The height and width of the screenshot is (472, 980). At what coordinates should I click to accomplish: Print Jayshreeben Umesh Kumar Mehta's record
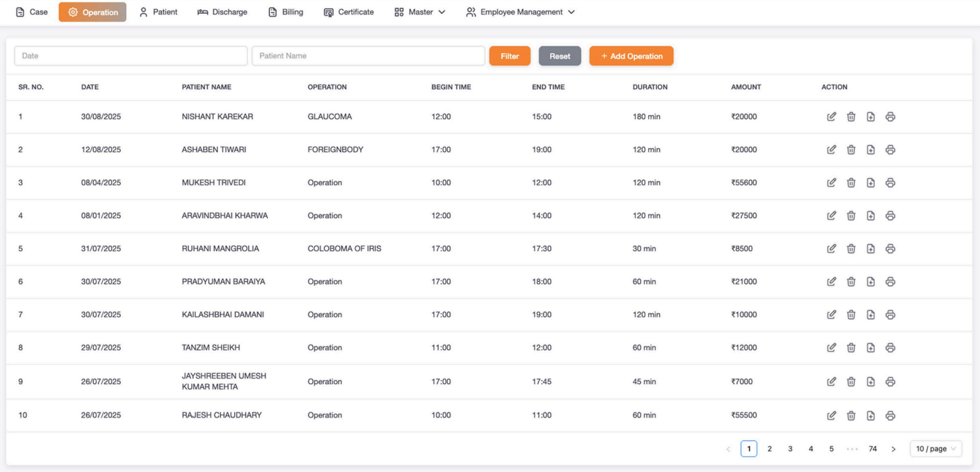click(x=890, y=382)
